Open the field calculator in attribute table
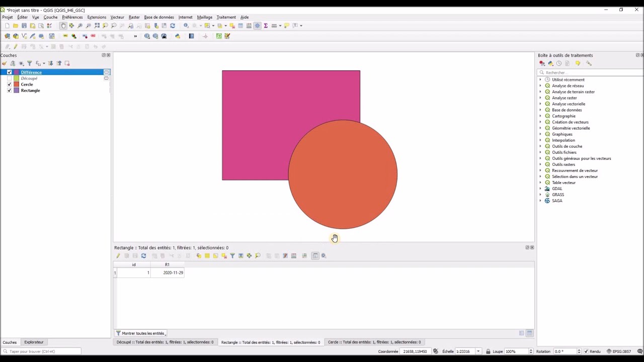 tap(294, 256)
